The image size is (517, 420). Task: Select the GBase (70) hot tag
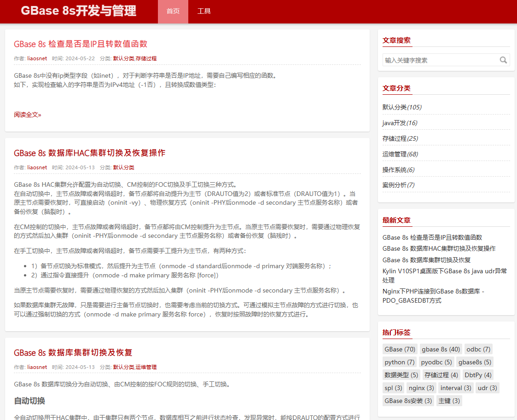coord(400,349)
